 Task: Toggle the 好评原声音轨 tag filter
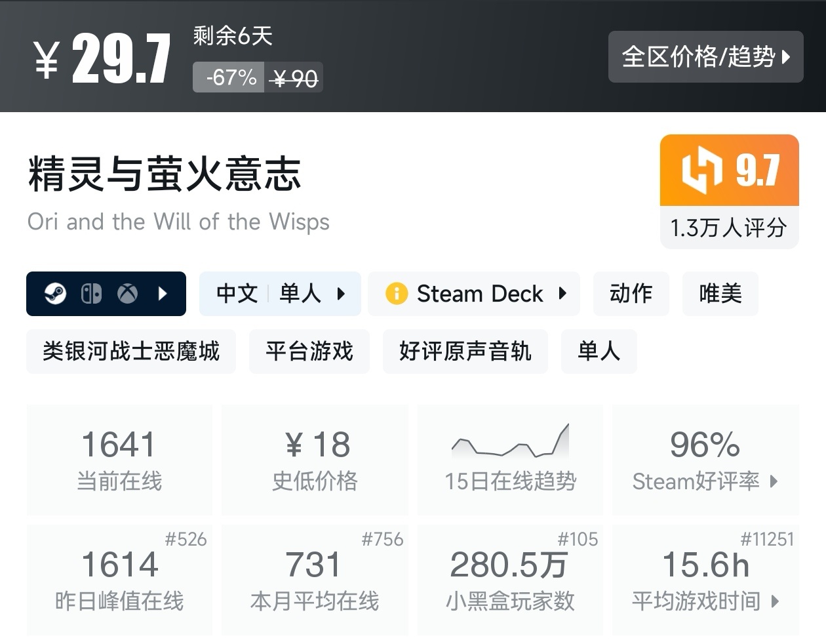coord(465,352)
